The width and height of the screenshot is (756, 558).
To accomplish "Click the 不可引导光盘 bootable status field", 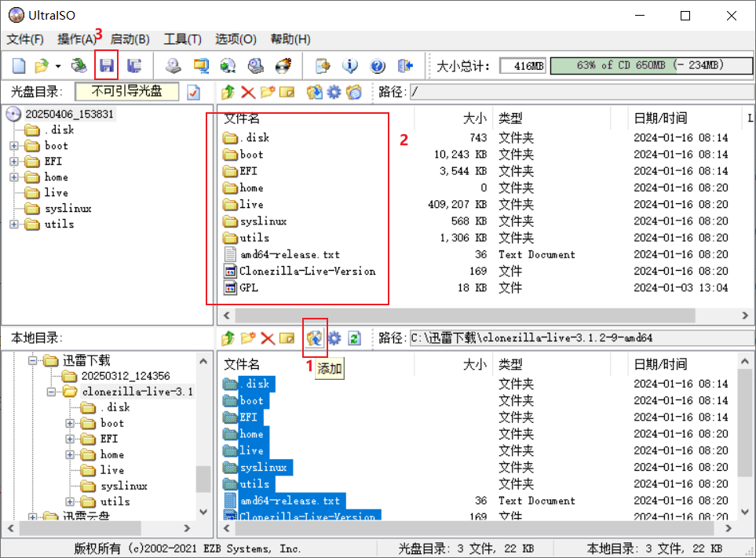I will click(127, 92).
